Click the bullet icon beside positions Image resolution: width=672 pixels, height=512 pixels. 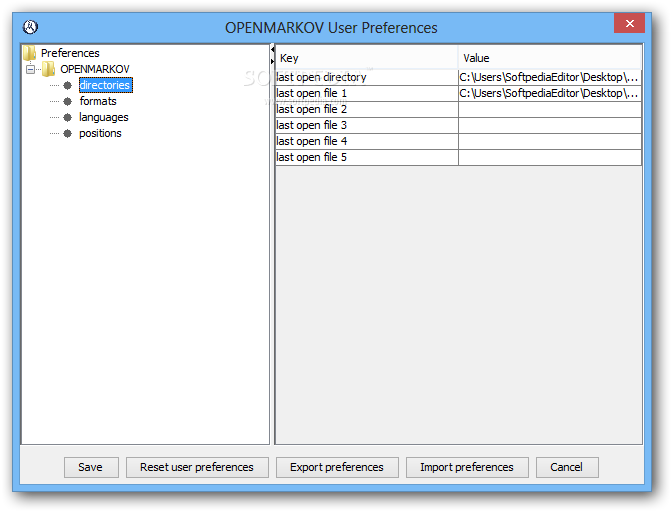[68, 133]
